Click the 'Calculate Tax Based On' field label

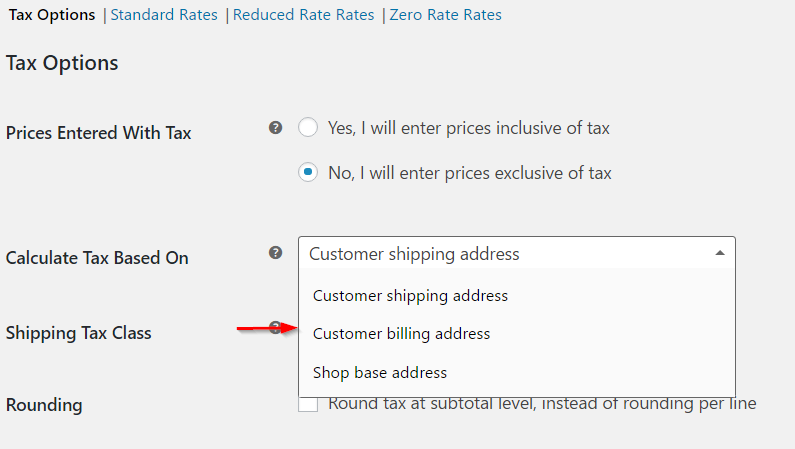(97, 258)
